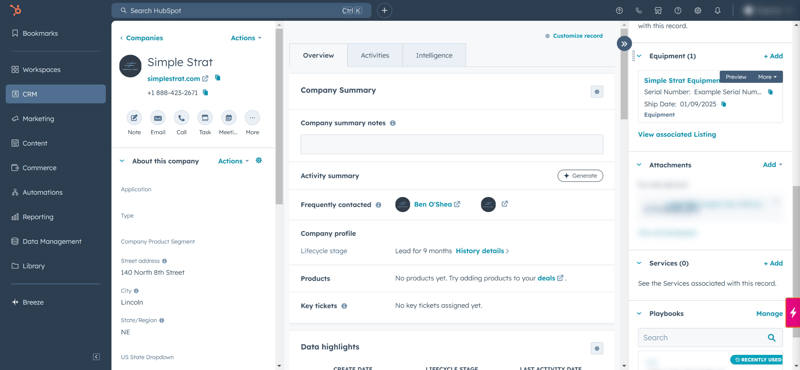The width and height of the screenshot is (800, 370).
Task: Open the HubSpot home logo
Action: click(x=16, y=10)
